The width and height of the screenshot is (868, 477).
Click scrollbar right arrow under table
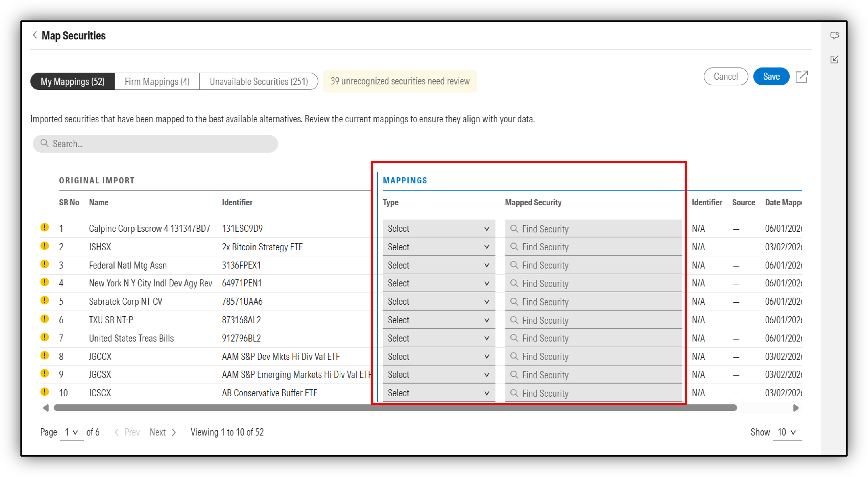(796, 408)
